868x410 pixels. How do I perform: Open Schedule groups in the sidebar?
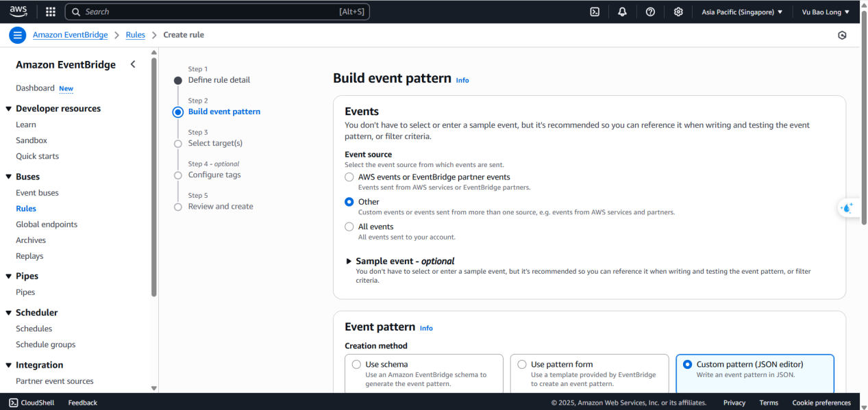click(x=46, y=344)
